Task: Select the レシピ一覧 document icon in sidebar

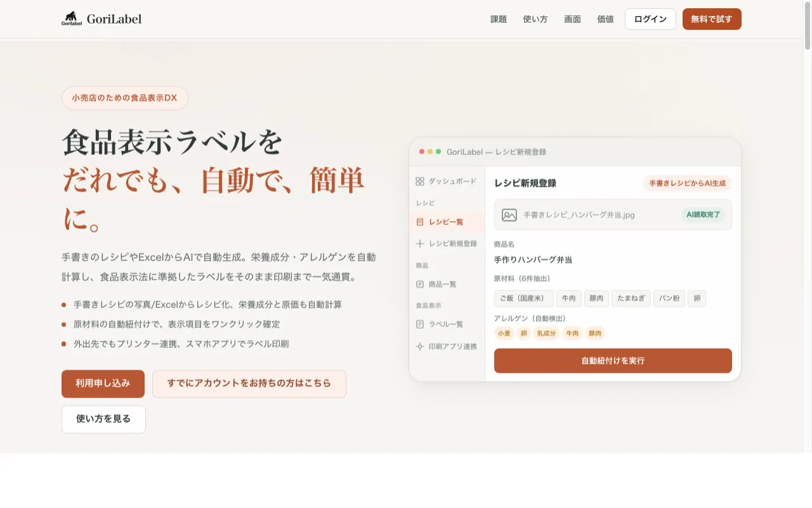Action: tap(420, 222)
